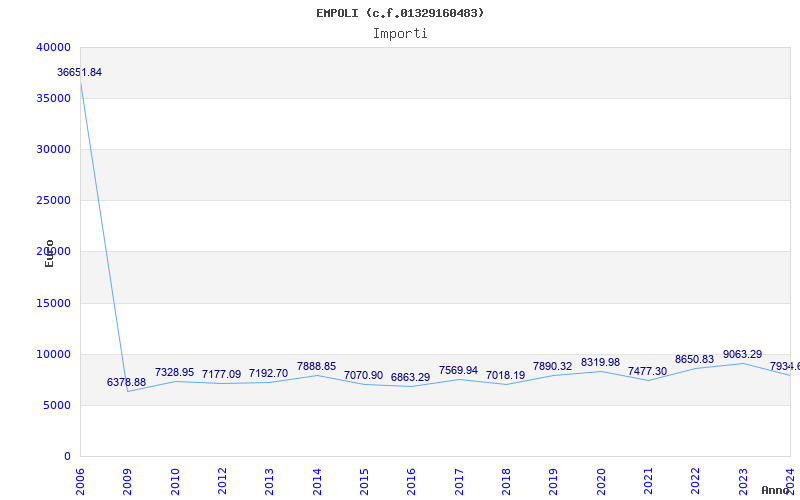Viewport: 800px width, 500px height.
Task: Click the 36651.84 data point label
Action: pyautogui.click(x=79, y=72)
